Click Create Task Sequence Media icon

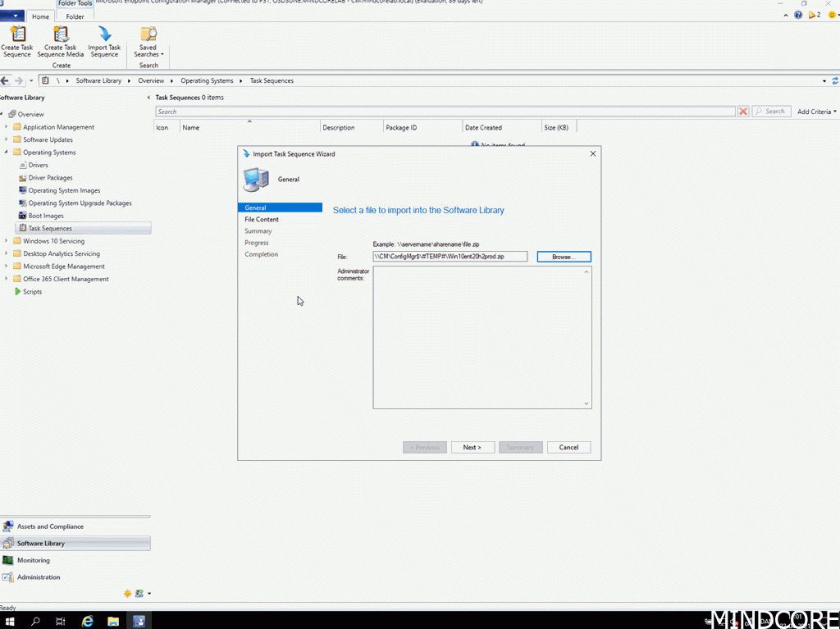(x=61, y=41)
